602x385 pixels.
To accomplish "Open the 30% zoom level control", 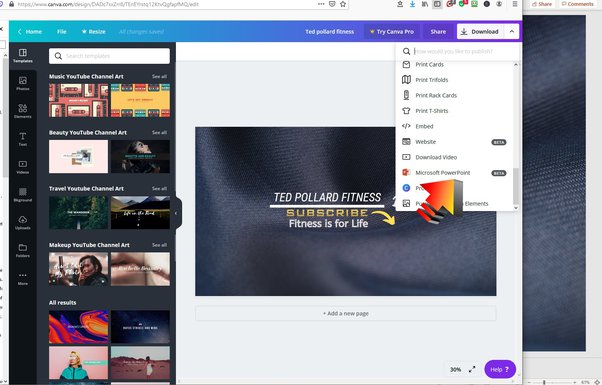I will (455, 369).
